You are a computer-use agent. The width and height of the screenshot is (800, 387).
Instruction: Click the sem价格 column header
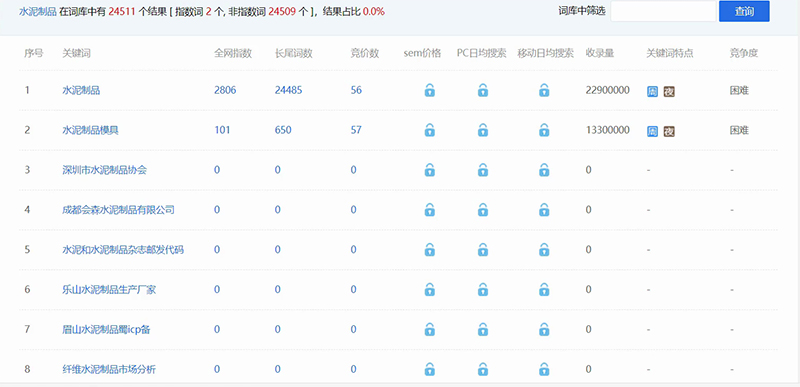click(422, 54)
